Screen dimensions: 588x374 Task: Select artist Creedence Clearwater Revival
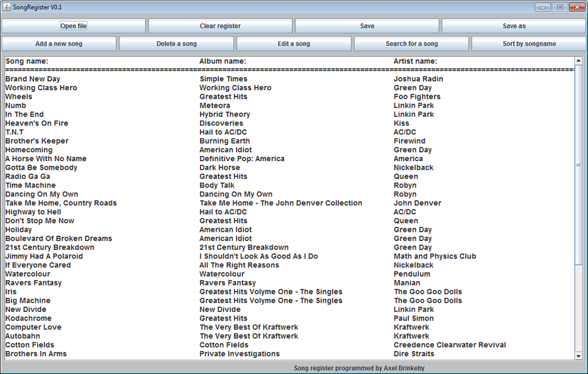coord(449,345)
